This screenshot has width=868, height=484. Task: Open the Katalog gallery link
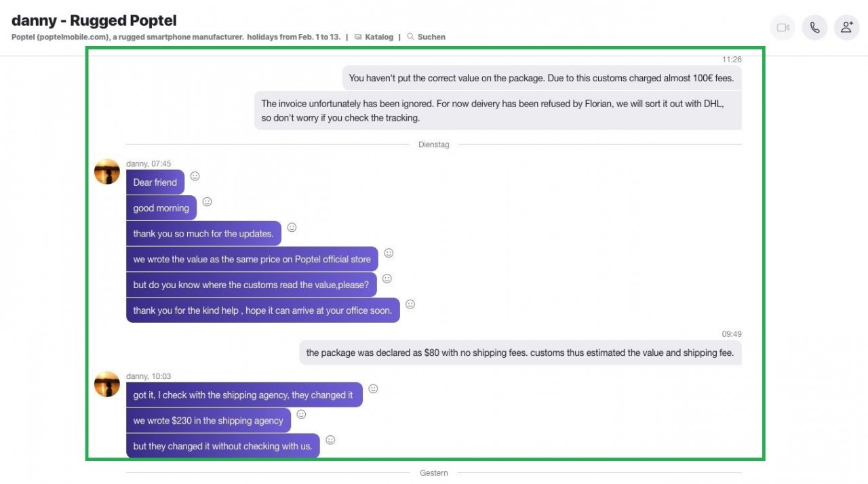point(374,37)
